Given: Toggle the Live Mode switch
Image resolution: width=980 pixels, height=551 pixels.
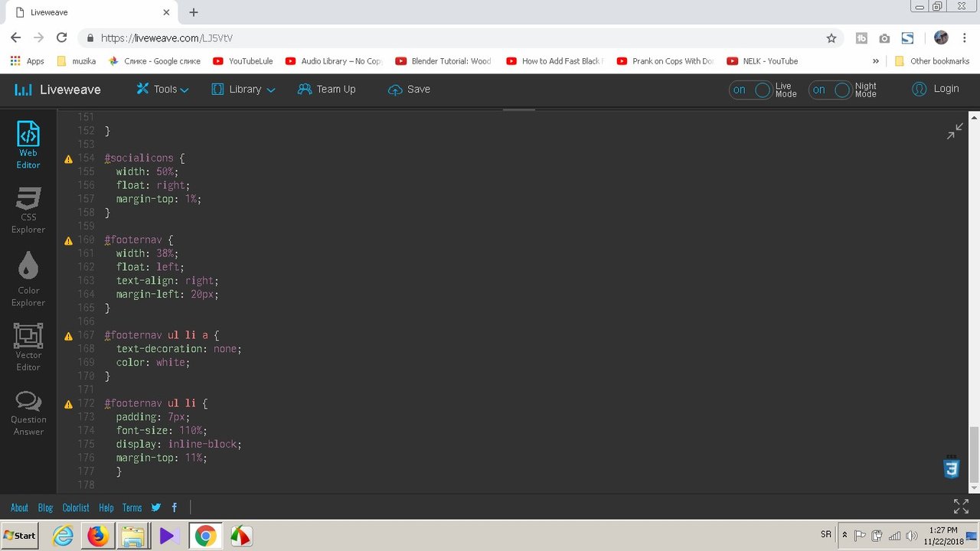Looking at the screenshot, I should (750, 90).
